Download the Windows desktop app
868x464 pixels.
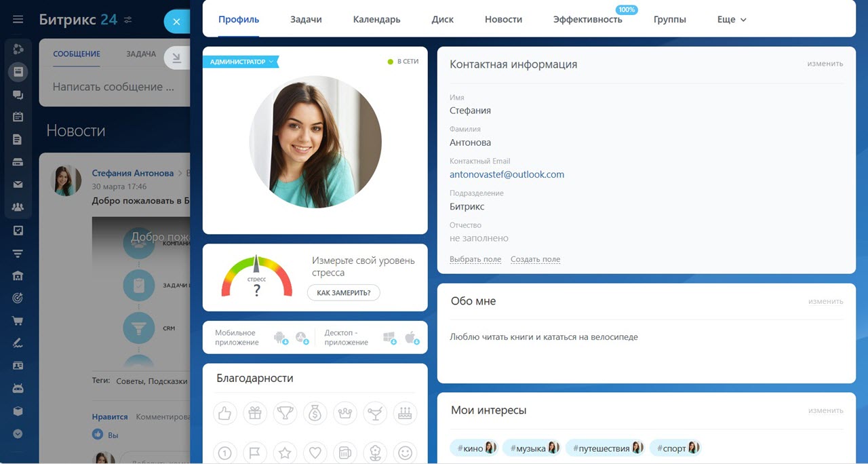389,337
